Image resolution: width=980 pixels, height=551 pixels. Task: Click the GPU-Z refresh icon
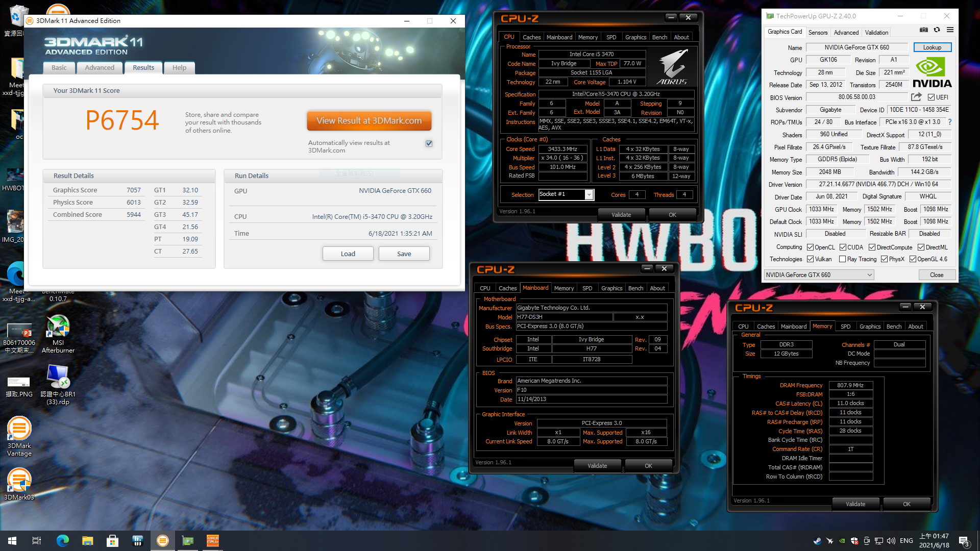(x=937, y=30)
